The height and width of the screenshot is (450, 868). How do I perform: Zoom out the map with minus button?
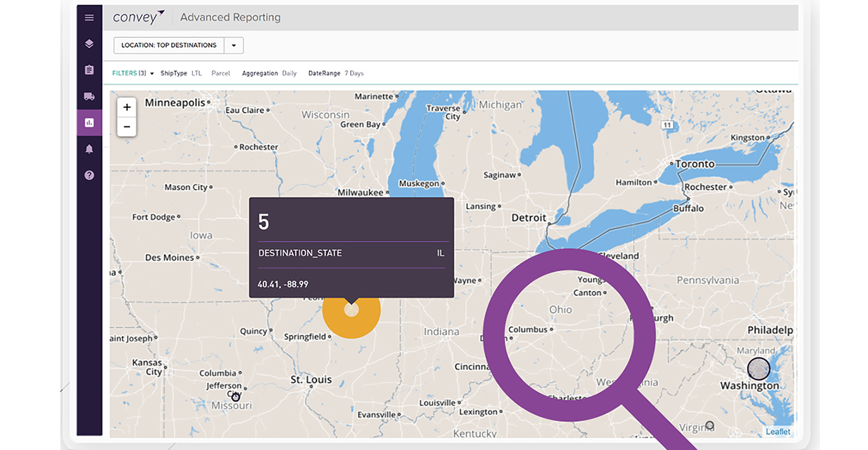[127, 127]
